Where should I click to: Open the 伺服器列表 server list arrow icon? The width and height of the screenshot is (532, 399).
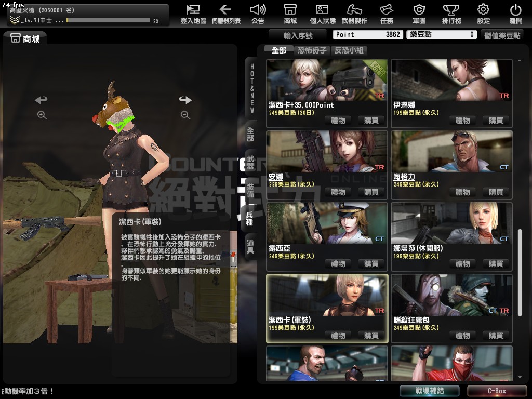coord(226,14)
